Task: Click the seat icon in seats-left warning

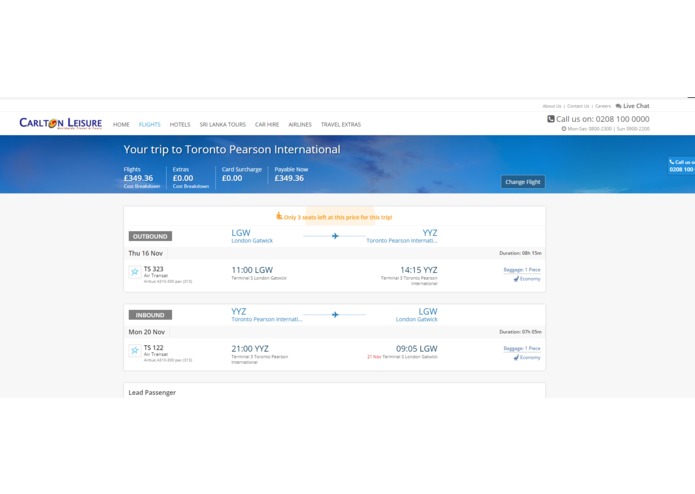Action: pyautogui.click(x=279, y=216)
